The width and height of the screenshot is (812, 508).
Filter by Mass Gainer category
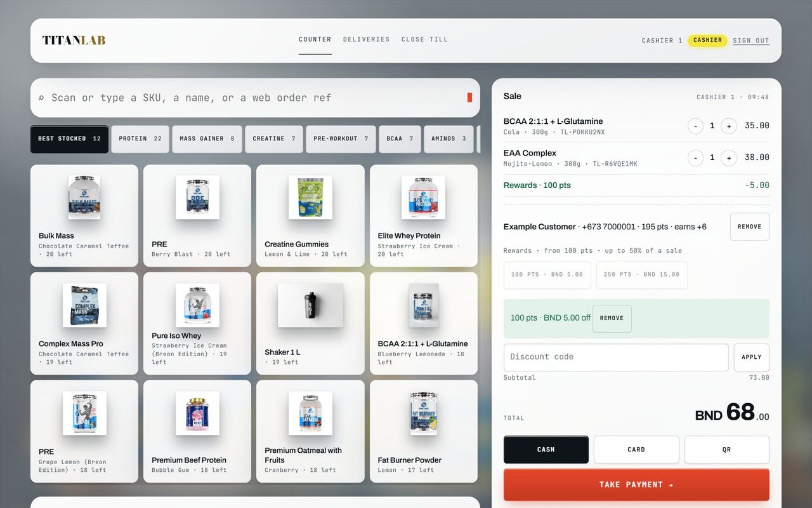pos(207,139)
